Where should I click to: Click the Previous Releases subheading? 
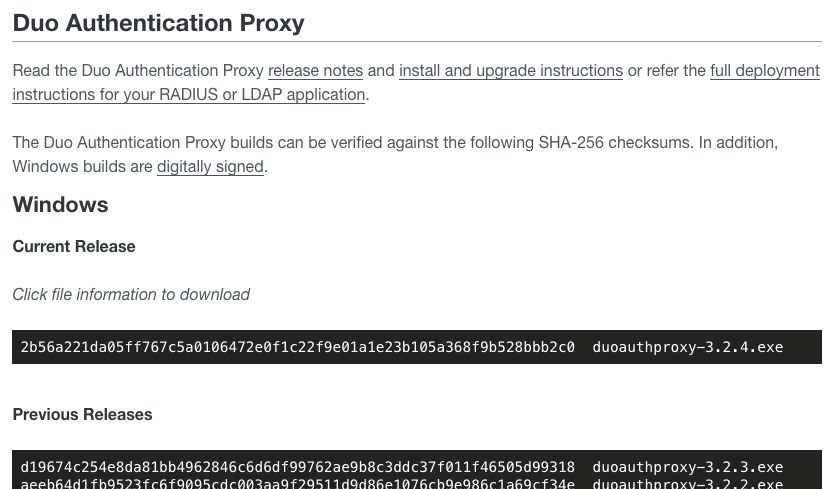pos(82,415)
